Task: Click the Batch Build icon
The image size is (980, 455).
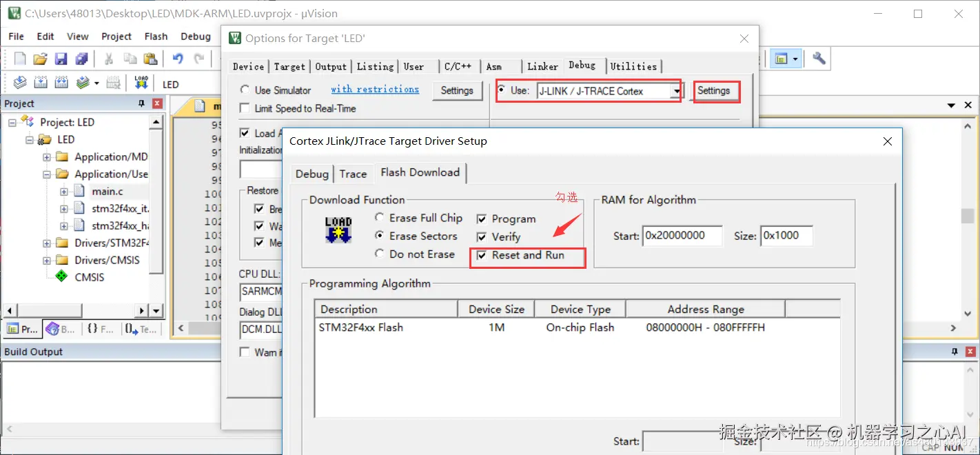Action: coord(83,83)
